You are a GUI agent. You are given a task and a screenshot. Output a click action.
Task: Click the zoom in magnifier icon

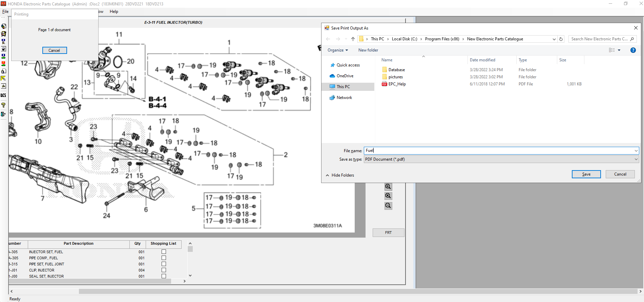[x=388, y=187]
